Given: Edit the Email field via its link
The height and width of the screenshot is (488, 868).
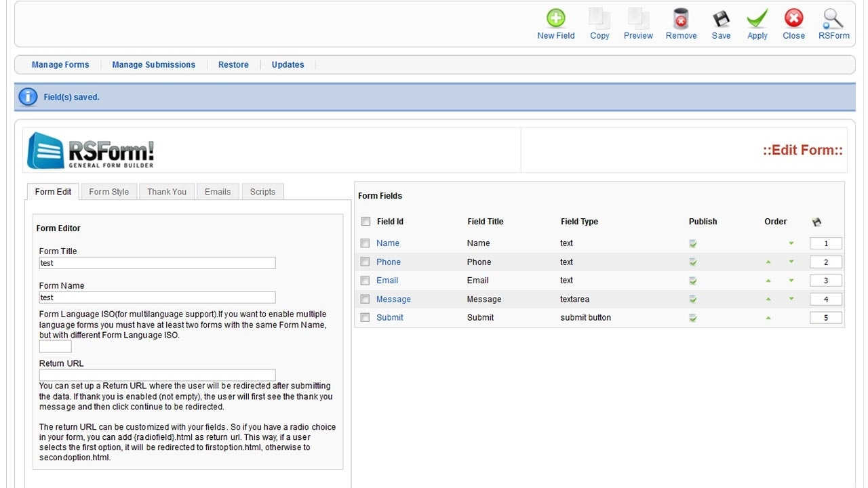Looking at the screenshot, I should tap(387, 280).
